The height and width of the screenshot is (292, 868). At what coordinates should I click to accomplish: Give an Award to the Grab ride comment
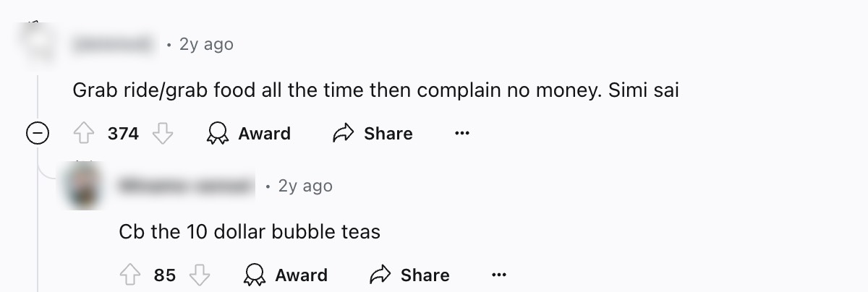click(x=249, y=134)
